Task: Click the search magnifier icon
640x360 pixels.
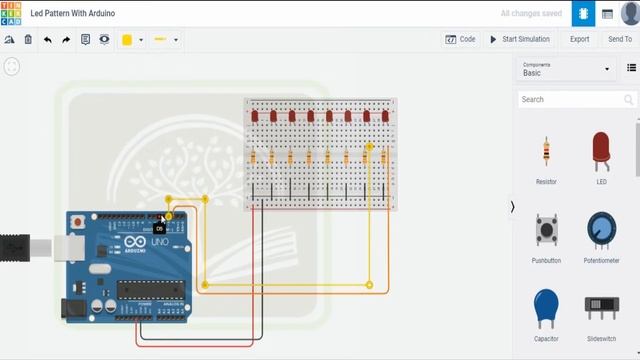Action: click(629, 99)
